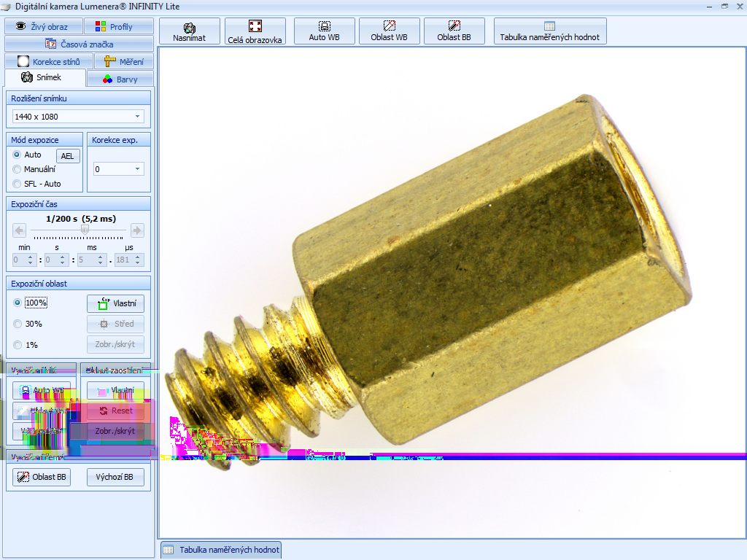Decrease exposure time with left arrow

[19, 231]
